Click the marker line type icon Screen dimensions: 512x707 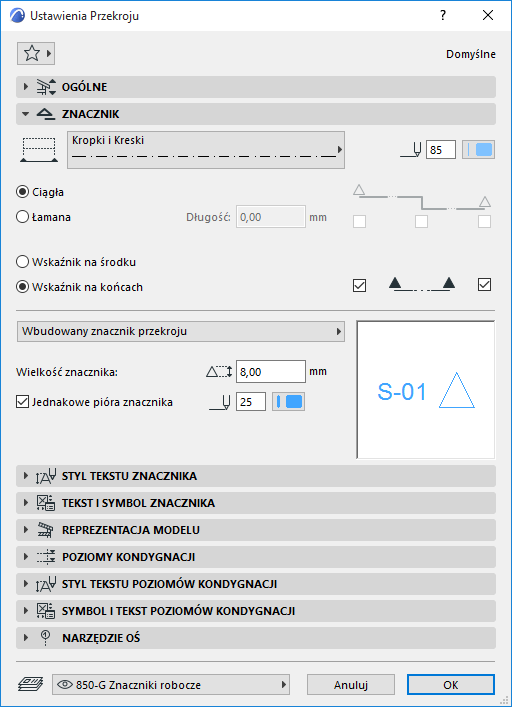[x=39, y=150]
